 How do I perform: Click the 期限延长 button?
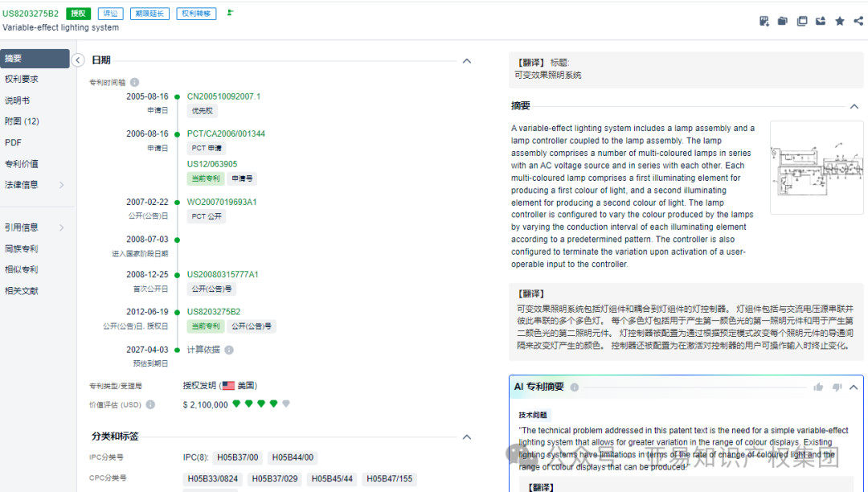tap(149, 13)
